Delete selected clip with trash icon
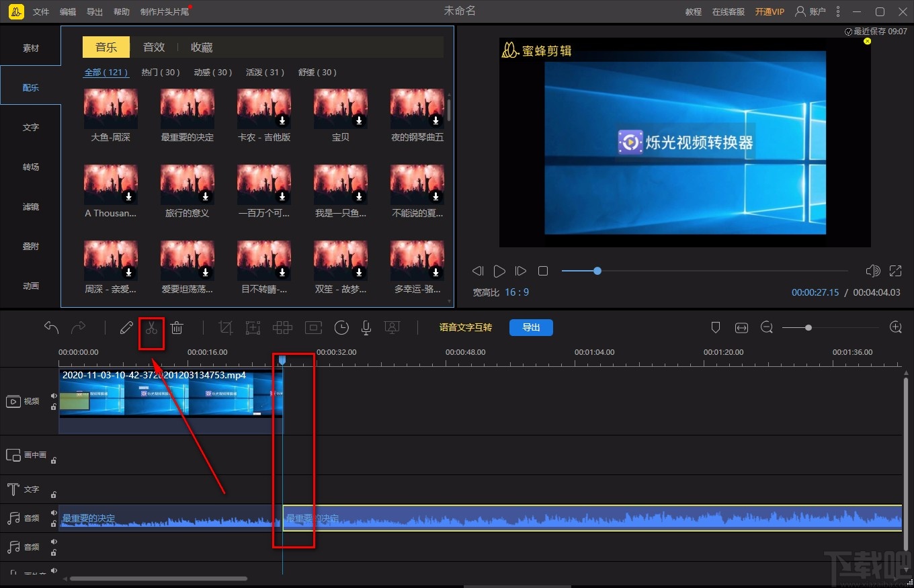This screenshot has height=588, width=914. click(x=177, y=328)
